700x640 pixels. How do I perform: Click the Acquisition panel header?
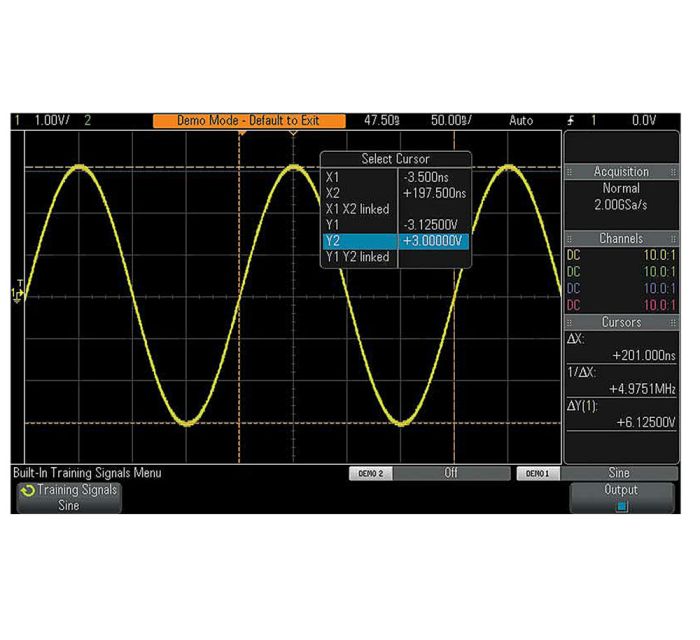[x=621, y=172]
